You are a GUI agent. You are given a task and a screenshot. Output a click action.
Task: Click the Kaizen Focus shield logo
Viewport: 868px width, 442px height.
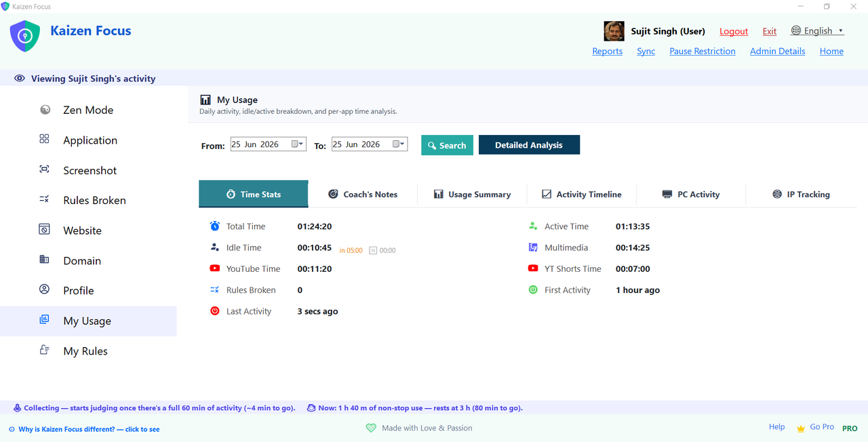coord(25,36)
